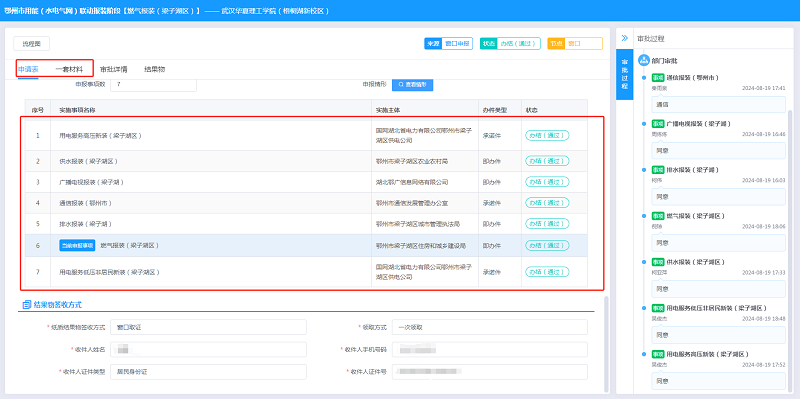The image size is (800, 399).
Task: Click the header 状态 办结（通过） tag
Action: tap(510, 43)
